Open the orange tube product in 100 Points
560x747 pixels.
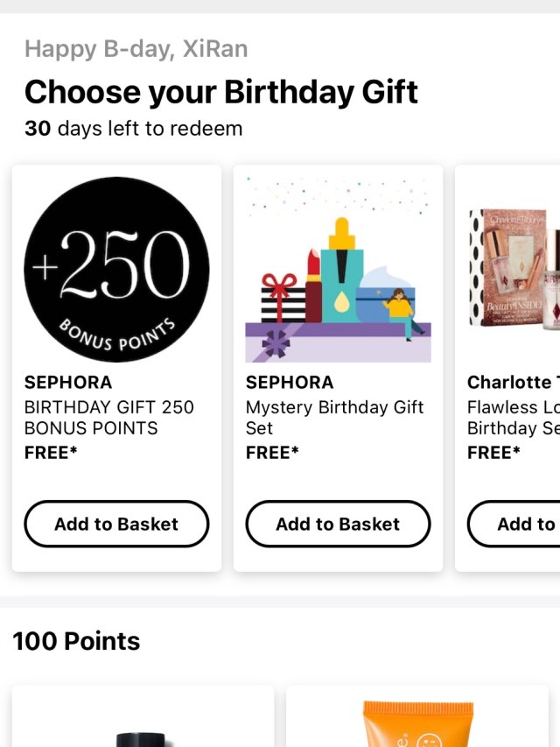pos(417,722)
